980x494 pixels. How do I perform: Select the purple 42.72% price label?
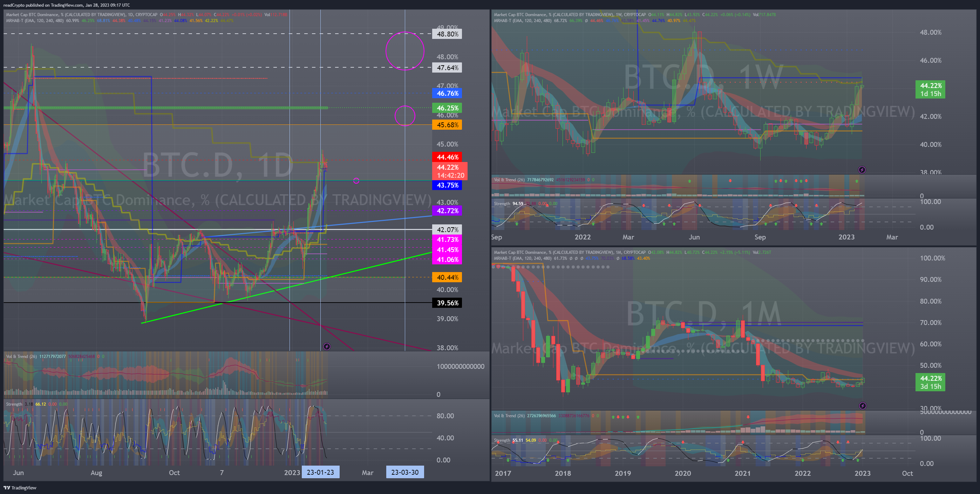447,211
